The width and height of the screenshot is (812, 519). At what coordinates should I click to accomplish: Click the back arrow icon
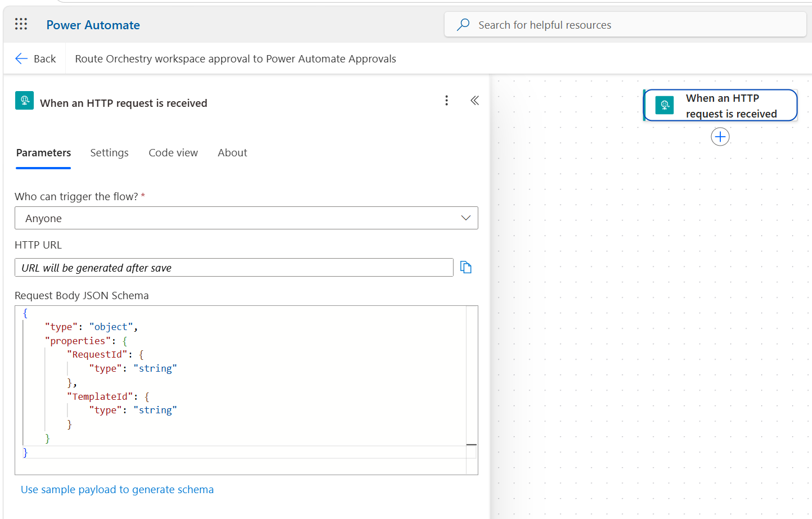coord(21,58)
